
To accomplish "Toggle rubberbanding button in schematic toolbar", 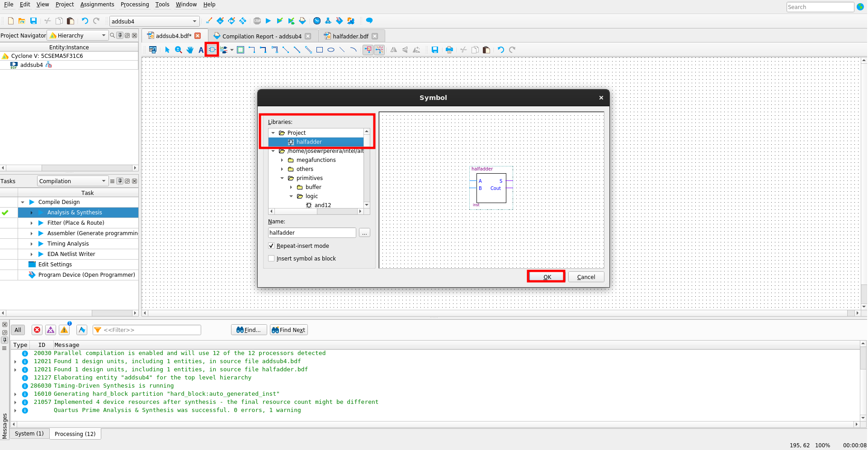I will point(368,50).
